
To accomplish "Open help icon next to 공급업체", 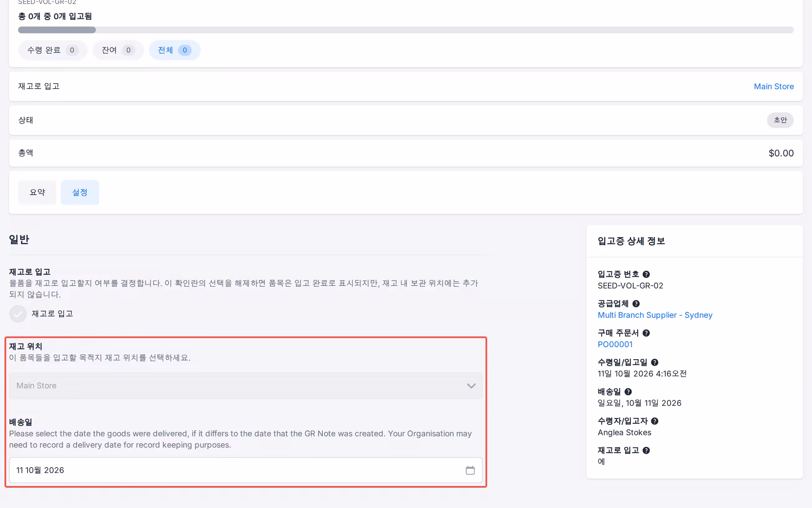I will (x=636, y=304).
